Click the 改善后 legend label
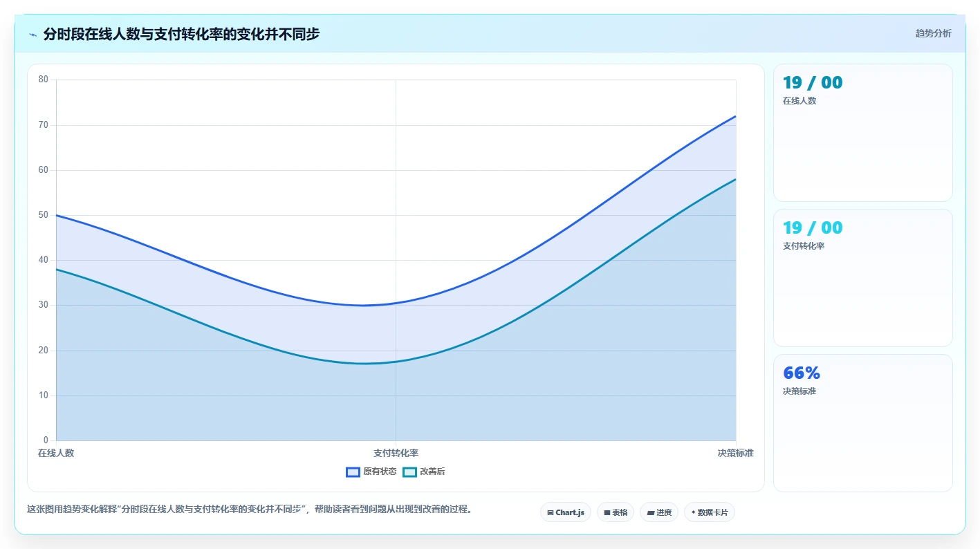The width and height of the screenshot is (980, 549). [432, 472]
